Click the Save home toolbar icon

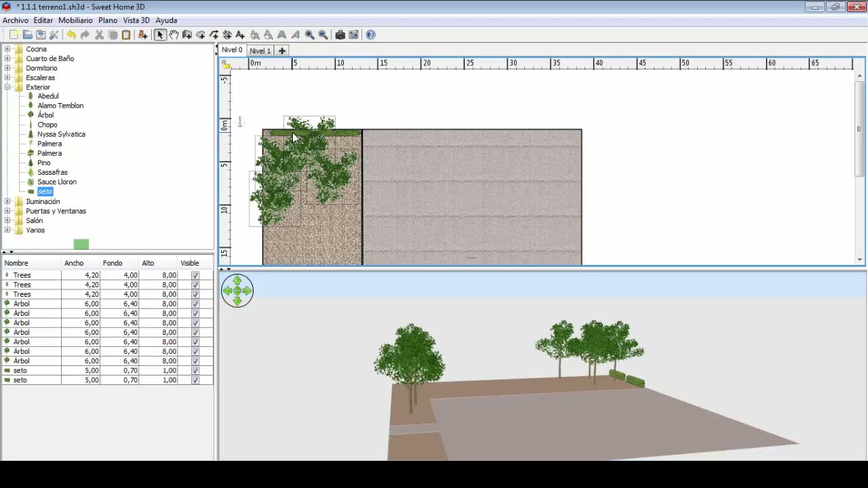(41, 35)
